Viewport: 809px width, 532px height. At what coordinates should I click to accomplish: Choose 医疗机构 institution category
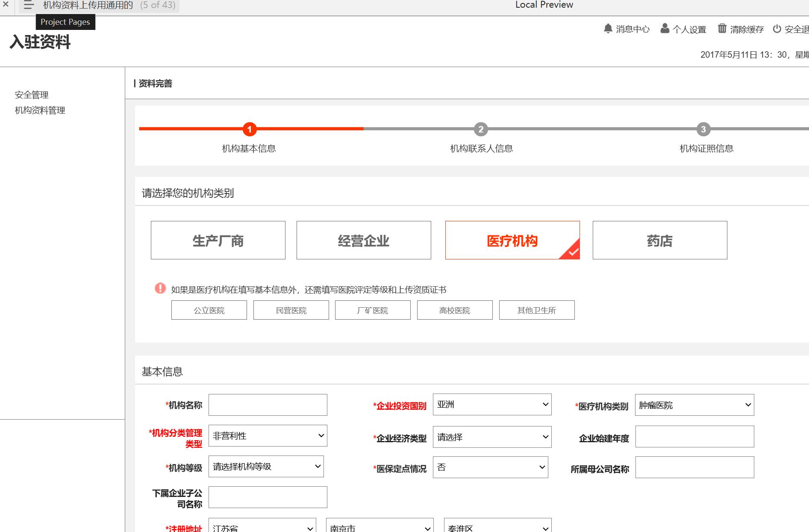(512, 240)
